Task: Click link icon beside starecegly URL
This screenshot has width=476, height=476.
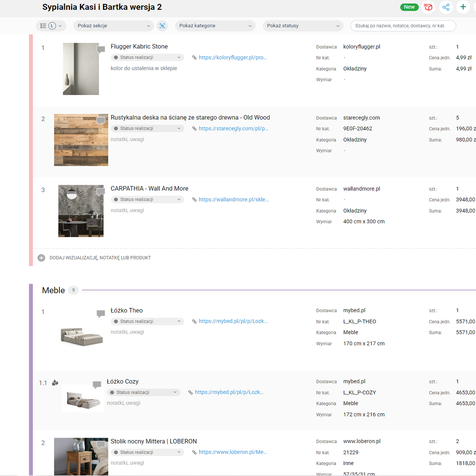Action: click(194, 129)
